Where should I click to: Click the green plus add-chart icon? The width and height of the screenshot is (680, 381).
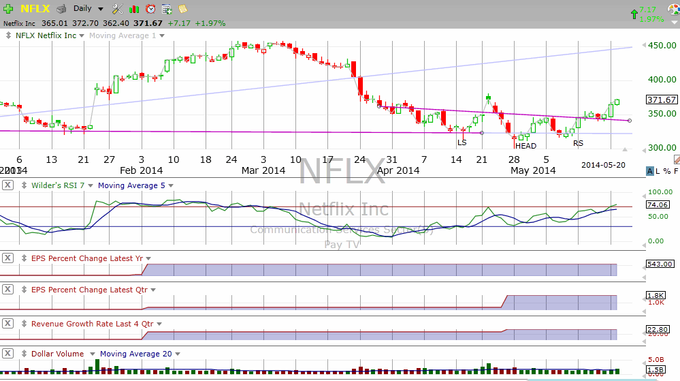pyautogui.click(x=8, y=8)
